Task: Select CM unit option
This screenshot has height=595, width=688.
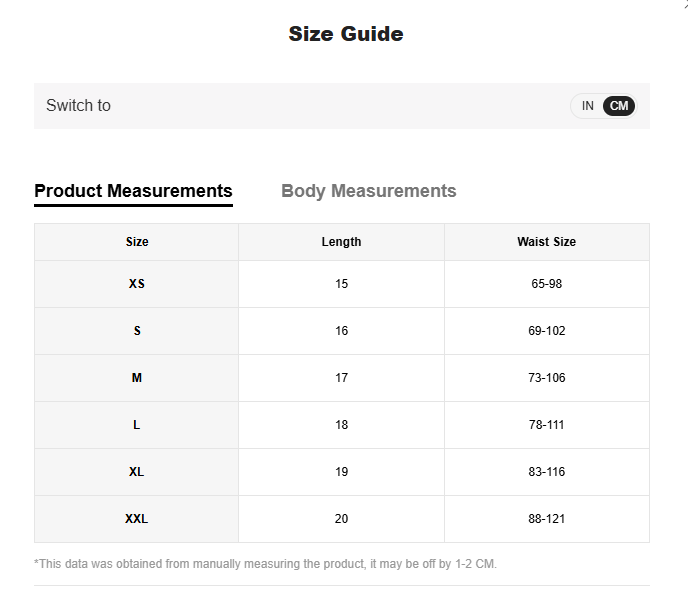Action: (619, 106)
